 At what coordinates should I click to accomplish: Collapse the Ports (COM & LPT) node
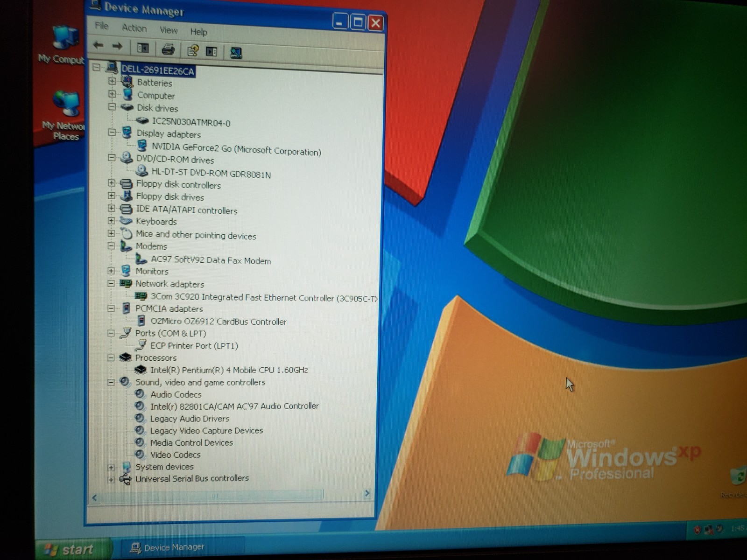[x=111, y=333]
